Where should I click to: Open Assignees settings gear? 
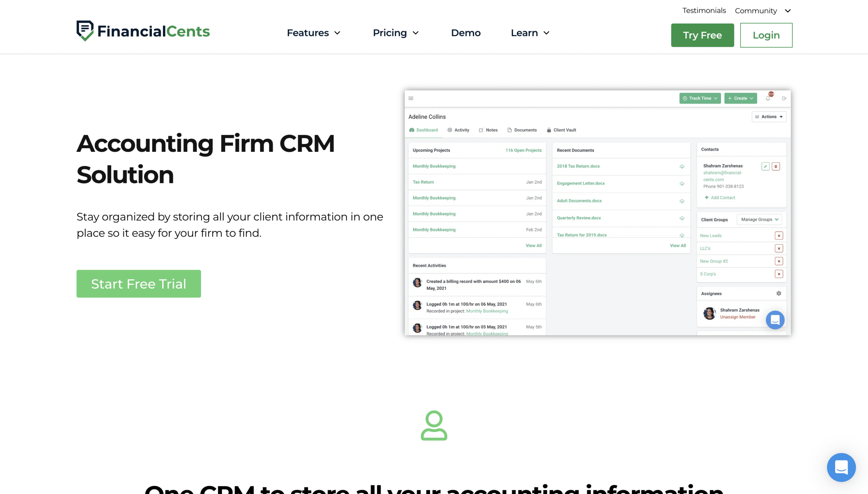pos(779,293)
